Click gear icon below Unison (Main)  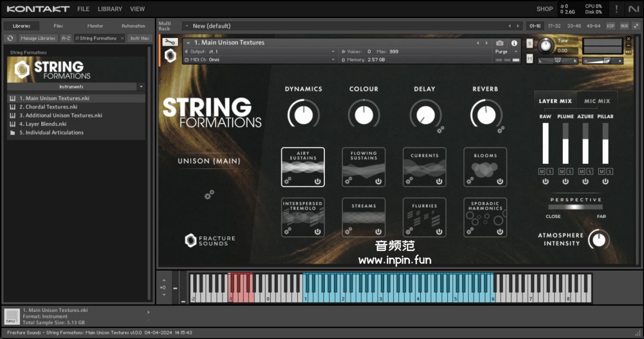(x=209, y=195)
